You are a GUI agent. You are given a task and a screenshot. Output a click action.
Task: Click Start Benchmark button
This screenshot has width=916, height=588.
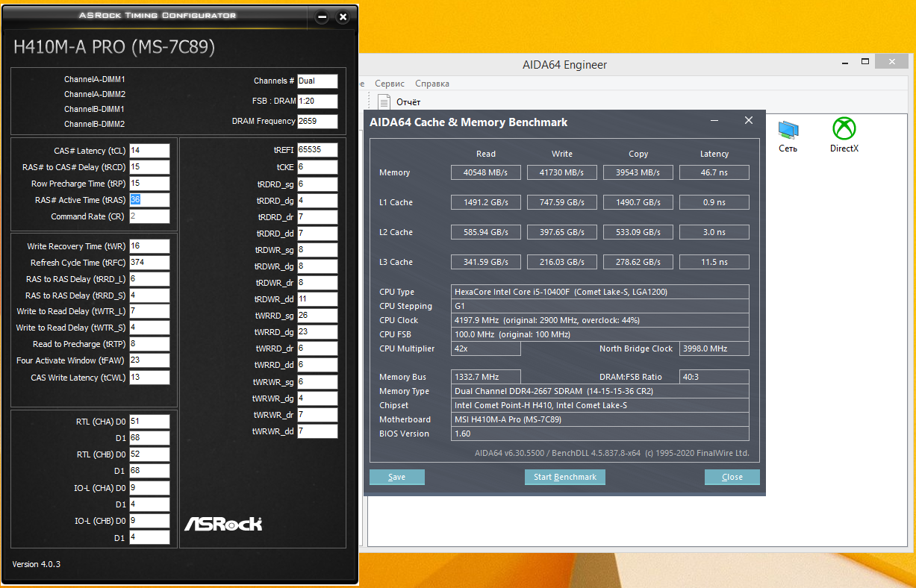[x=565, y=477]
